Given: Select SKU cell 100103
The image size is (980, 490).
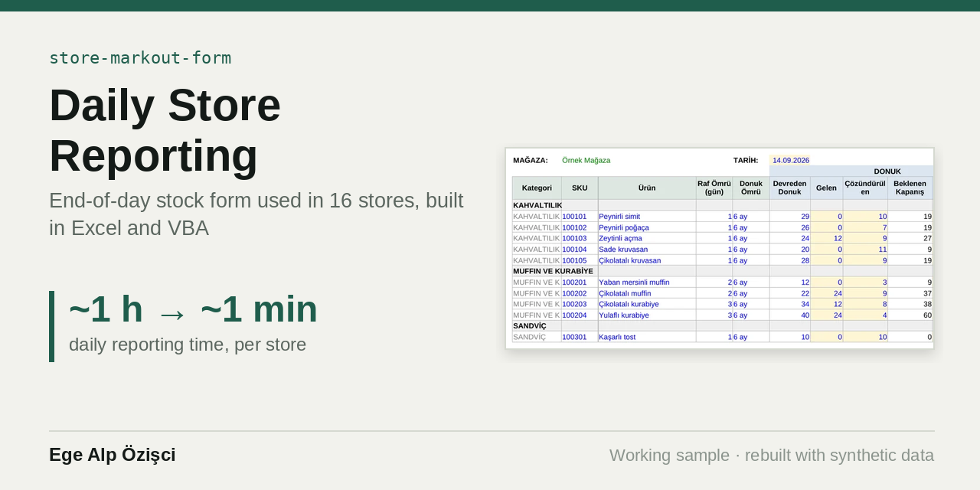Looking at the screenshot, I should [580, 238].
